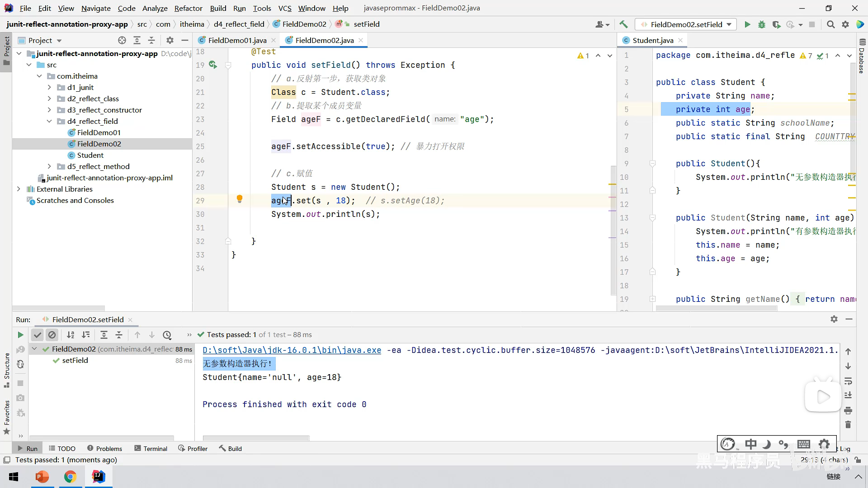This screenshot has height=488, width=868.
Task: Click the Select Opened File target icon
Action: 122,40
